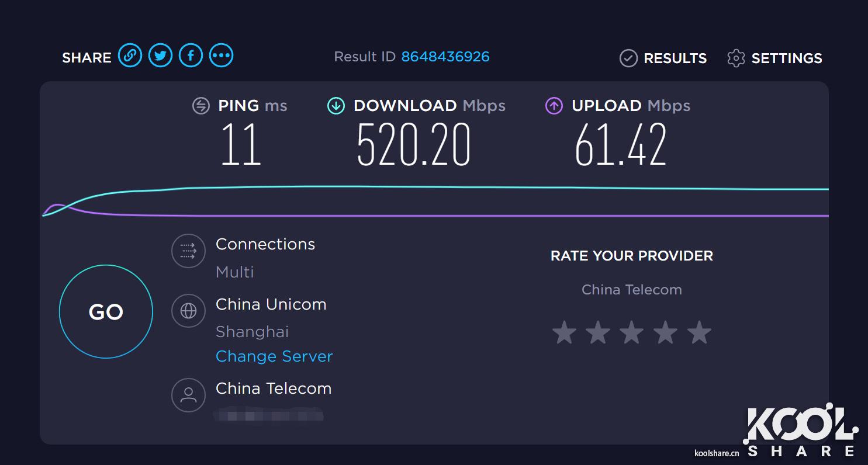Screen dimensions: 868x465
Task: Click the PING metric icon
Action: point(200,106)
